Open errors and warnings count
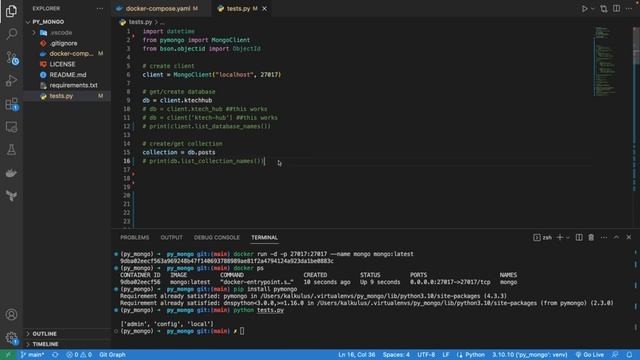 [x=79, y=355]
